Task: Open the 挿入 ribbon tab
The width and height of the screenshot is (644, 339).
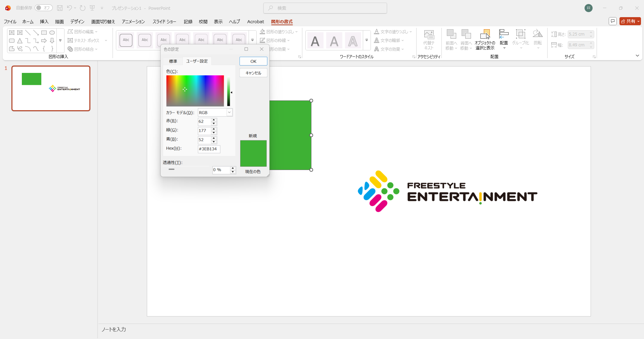Action: [x=44, y=22]
